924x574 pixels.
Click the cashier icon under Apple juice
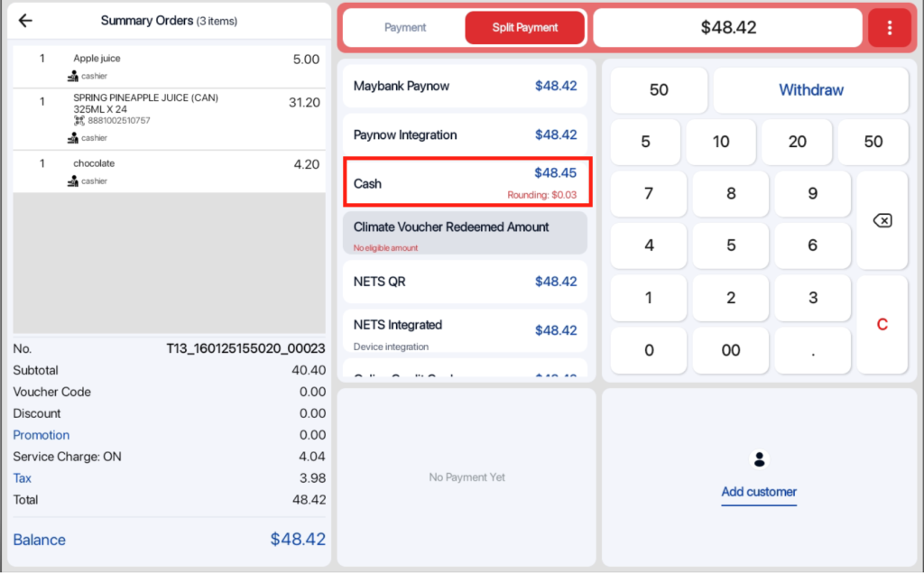click(x=73, y=77)
